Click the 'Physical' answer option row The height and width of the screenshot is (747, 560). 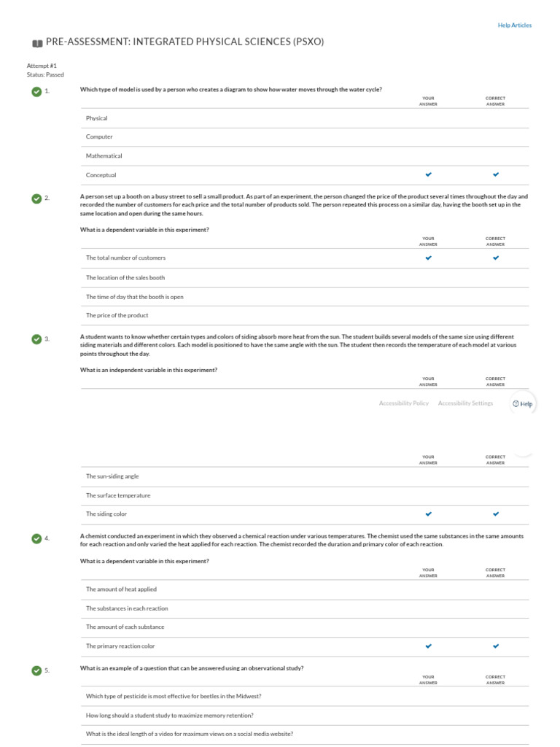click(x=305, y=118)
